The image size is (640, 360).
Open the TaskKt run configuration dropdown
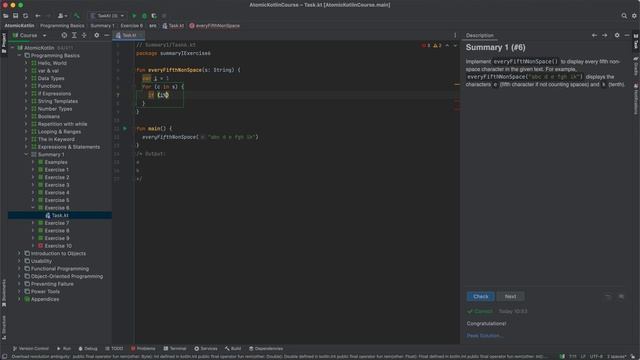107,16
